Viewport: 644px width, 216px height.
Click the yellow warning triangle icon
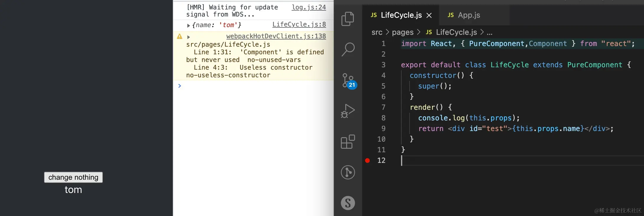coord(180,37)
